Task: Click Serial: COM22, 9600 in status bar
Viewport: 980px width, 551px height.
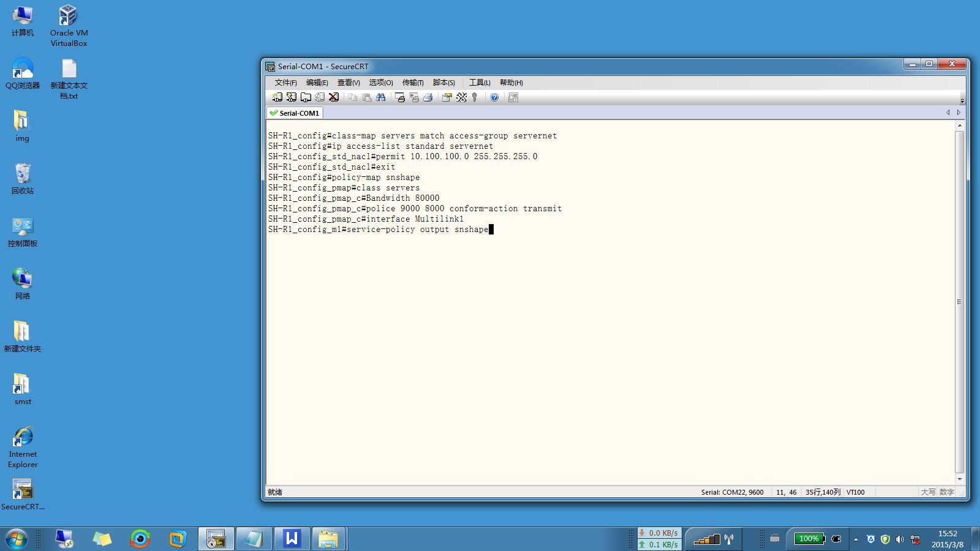Action: coord(733,492)
